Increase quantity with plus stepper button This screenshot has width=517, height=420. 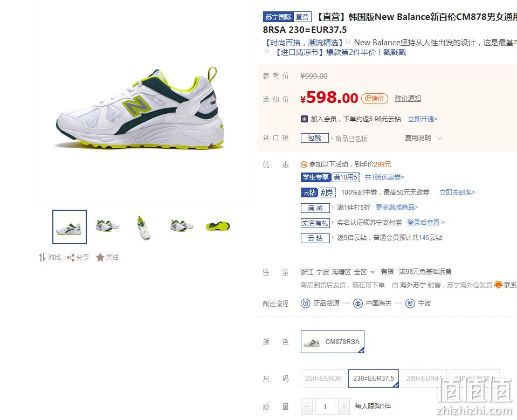pos(343,407)
